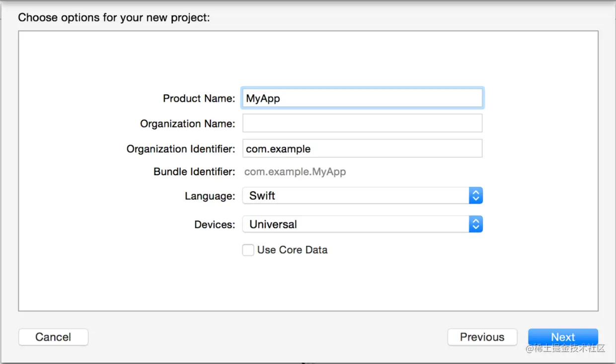This screenshot has height=364, width=616.
Task: Click the Use Core Data label text
Action: [x=292, y=250]
